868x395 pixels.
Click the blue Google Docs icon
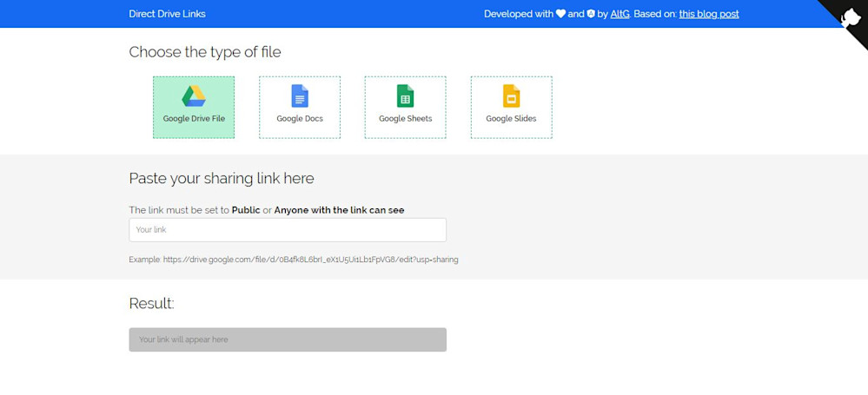click(300, 95)
